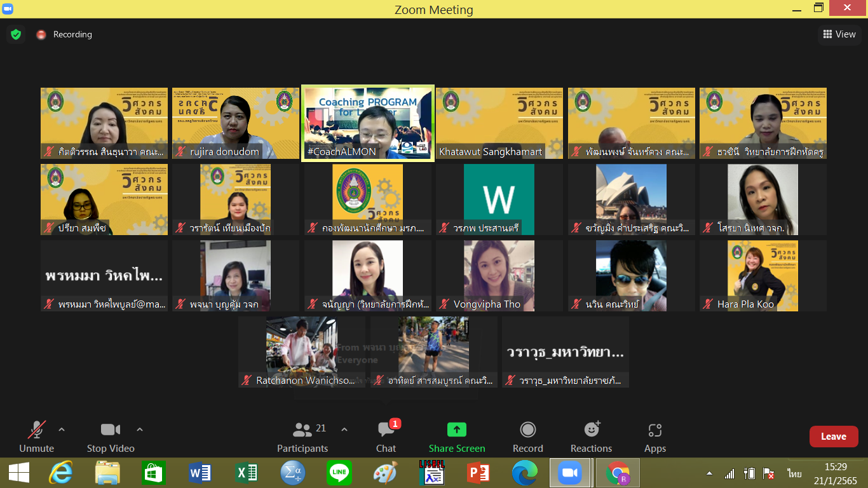Unmute the microphone
The width and height of the screenshot is (868, 488).
click(36, 437)
